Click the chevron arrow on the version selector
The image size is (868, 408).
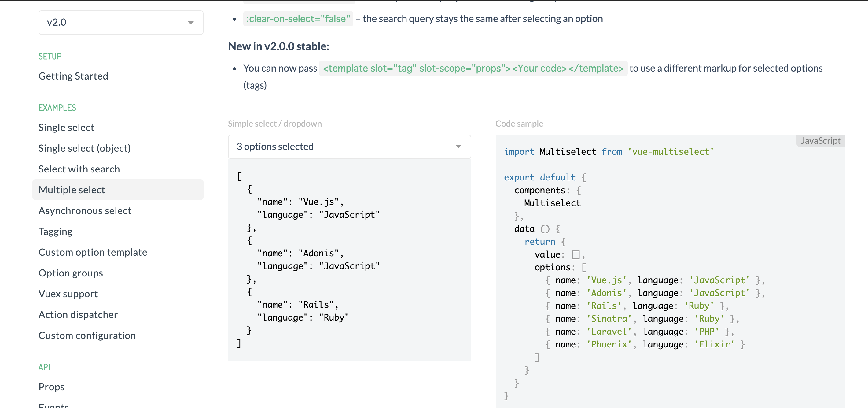pos(191,22)
